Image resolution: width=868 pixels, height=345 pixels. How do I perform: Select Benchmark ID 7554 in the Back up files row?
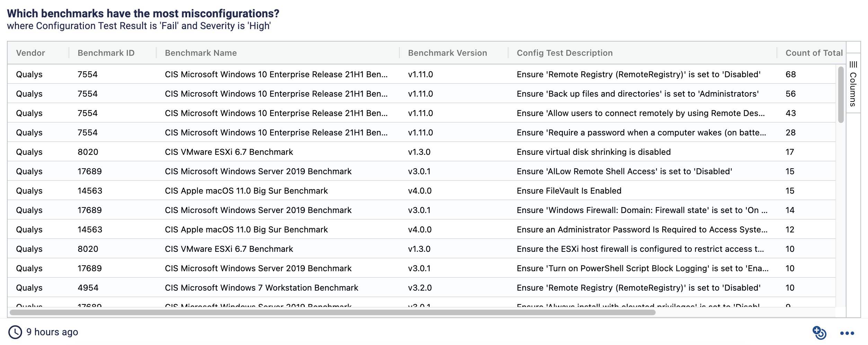(88, 94)
